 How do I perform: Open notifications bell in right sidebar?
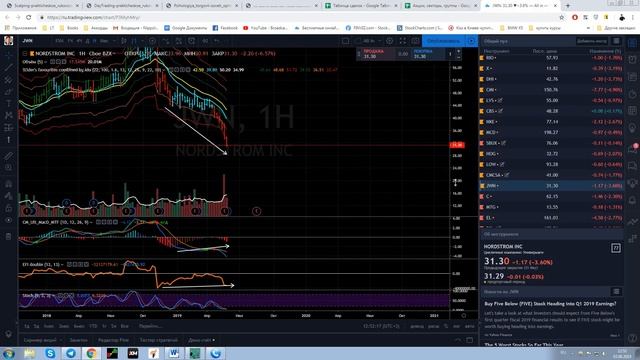point(632,200)
